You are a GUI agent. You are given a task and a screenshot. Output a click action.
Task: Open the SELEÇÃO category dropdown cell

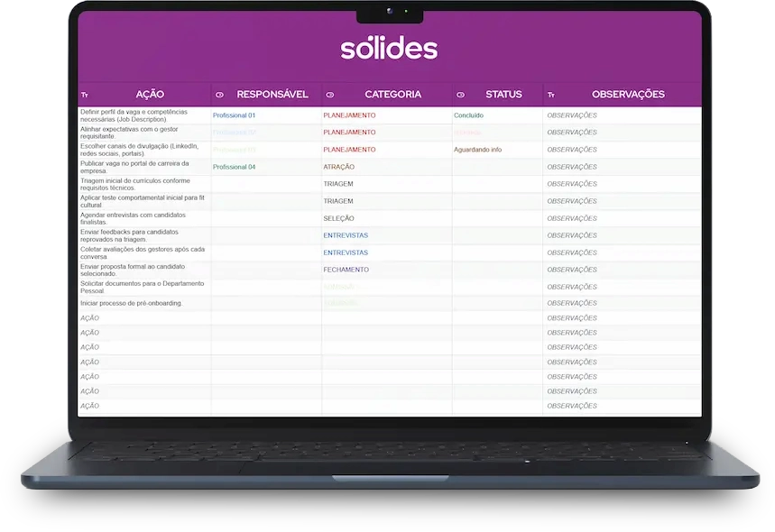click(x=387, y=218)
